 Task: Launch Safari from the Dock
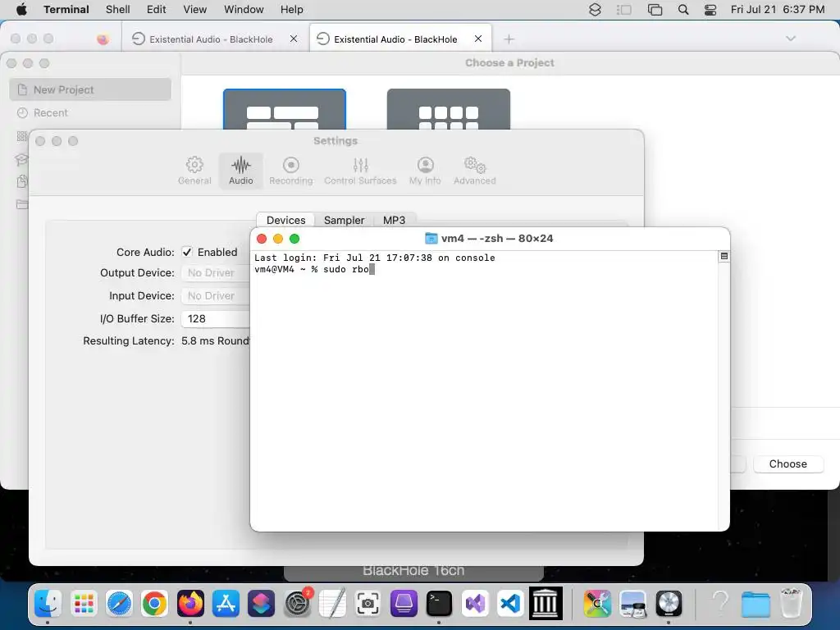(x=119, y=604)
